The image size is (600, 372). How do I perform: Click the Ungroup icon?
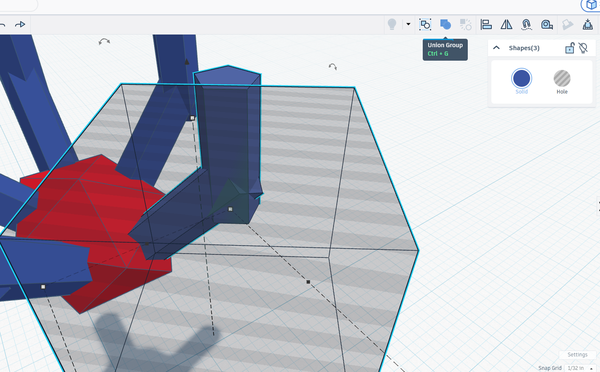click(466, 24)
